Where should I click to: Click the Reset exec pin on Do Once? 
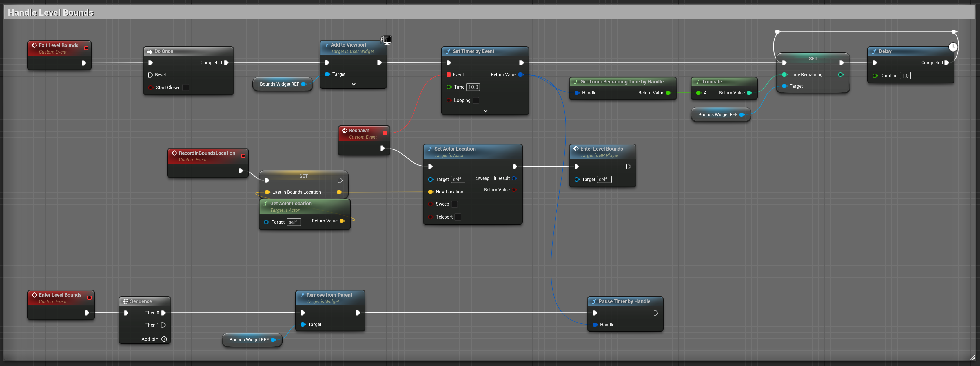151,75
